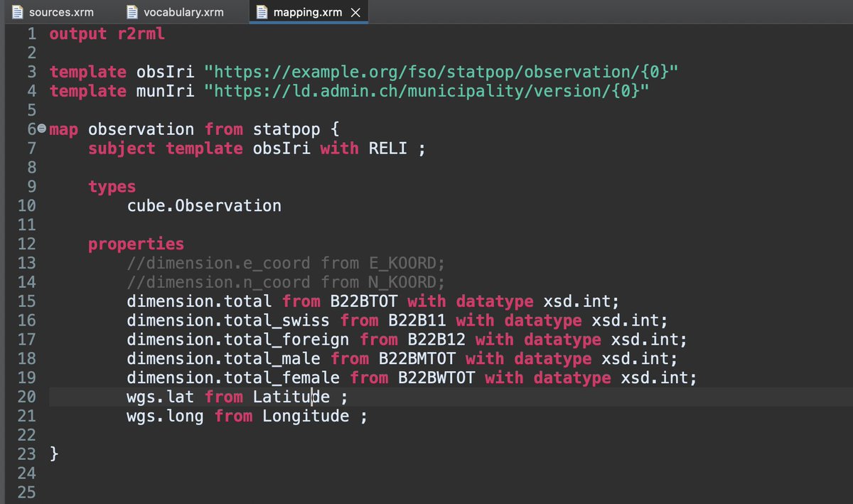853x504 pixels.
Task: Click the file icon on vocabulary.xrm tab
Action: coord(131,11)
